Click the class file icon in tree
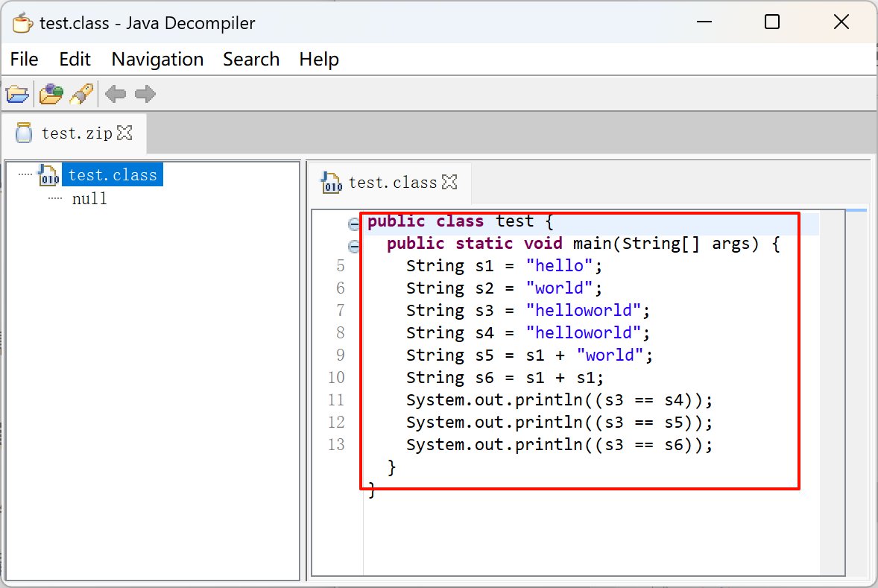The width and height of the screenshot is (878, 588). pyautogui.click(x=49, y=175)
